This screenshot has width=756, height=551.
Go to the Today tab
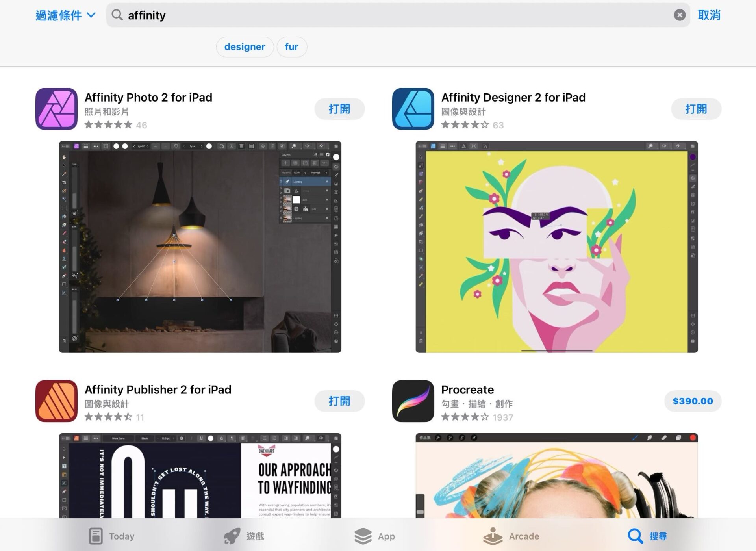tap(111, 536)
